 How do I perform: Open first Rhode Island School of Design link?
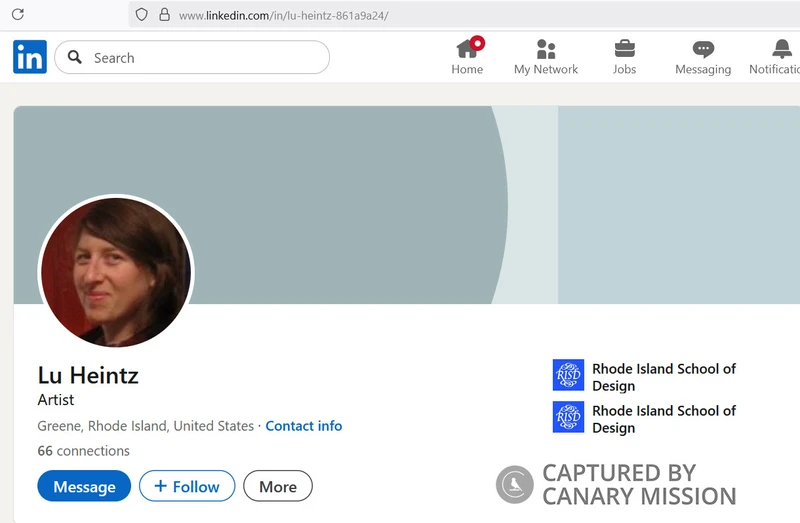pyautogui.click(x=664, y=377)
